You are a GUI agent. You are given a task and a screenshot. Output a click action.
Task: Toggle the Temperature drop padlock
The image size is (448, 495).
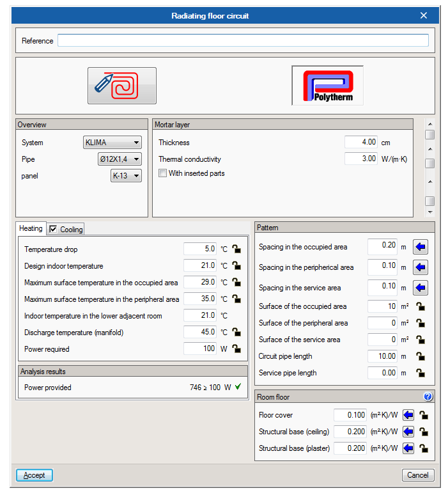[x=236, y=249]
